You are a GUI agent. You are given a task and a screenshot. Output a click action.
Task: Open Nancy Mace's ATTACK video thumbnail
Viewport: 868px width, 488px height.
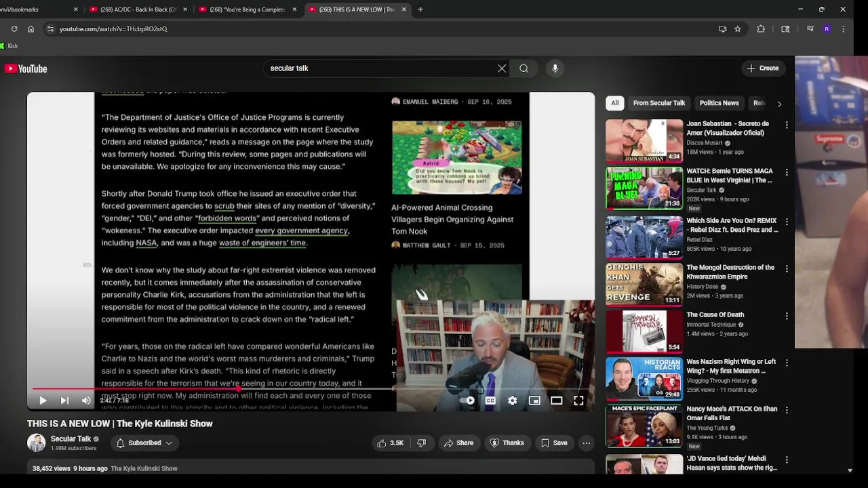[x=644, y=426]
